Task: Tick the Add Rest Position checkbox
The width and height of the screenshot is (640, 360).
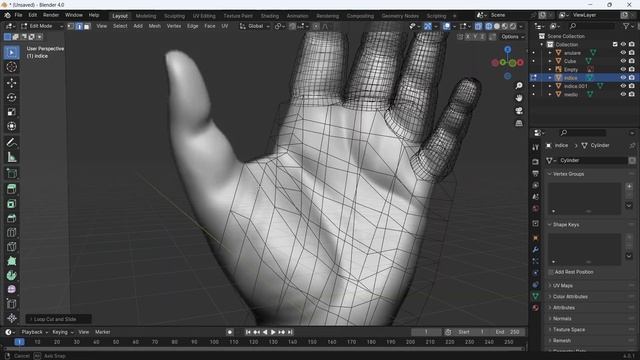Action: 551,272
